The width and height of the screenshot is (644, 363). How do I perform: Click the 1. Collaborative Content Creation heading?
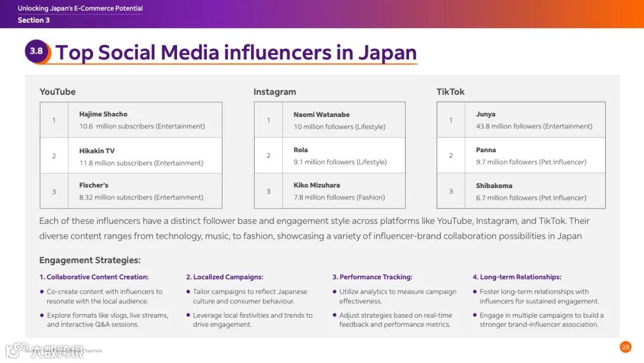point(94,277)
